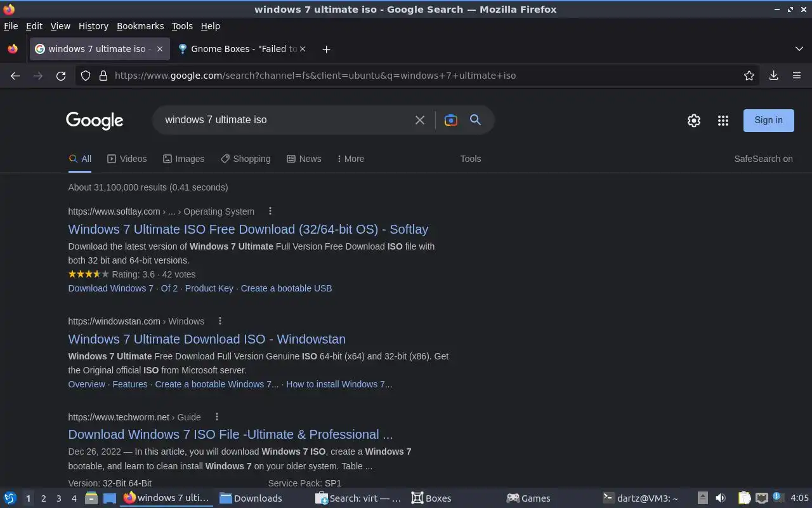Screen dimensions: 812x508
Task: View site security lock information
Action: pyautogui.click(x=103, y=76)
